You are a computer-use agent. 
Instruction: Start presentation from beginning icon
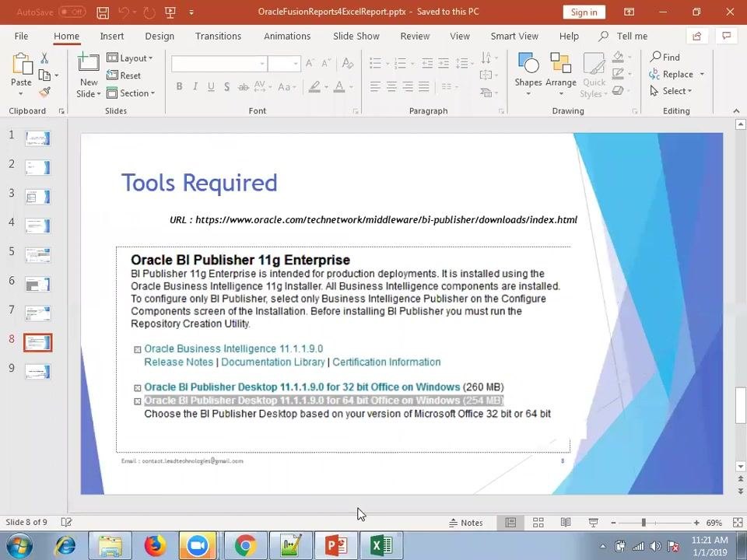point(170,12)
